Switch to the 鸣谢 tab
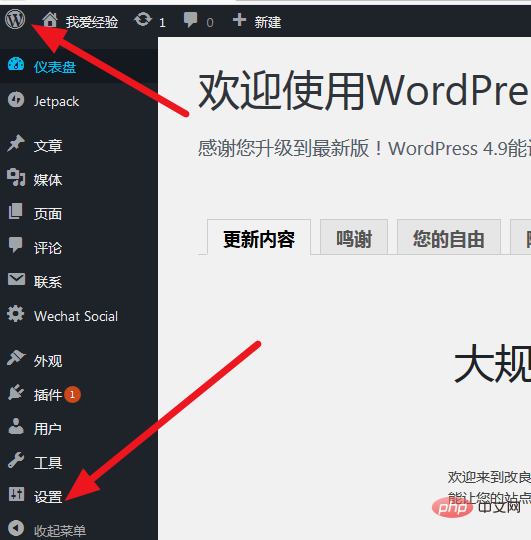Screen dimensions: 531x540 pos(354,237)
